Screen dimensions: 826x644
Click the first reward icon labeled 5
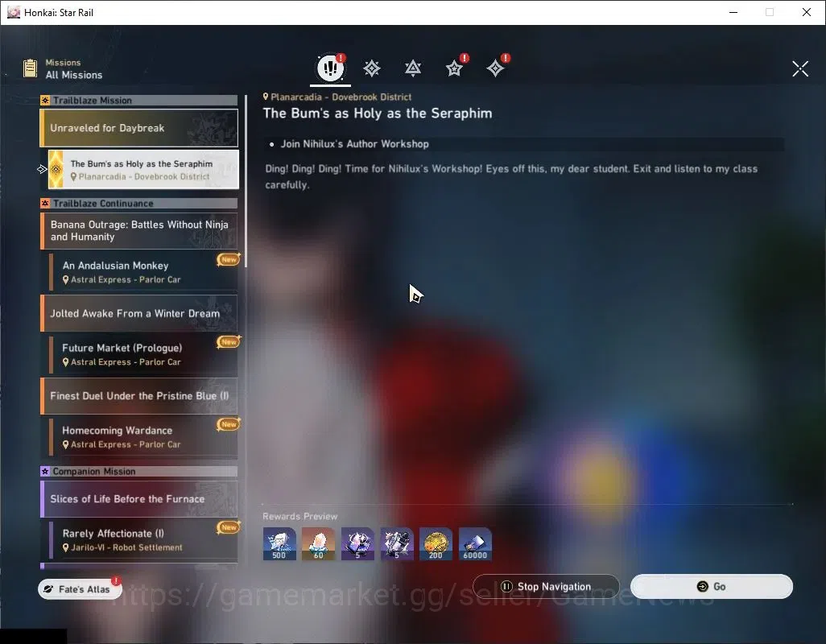(357, 544)
